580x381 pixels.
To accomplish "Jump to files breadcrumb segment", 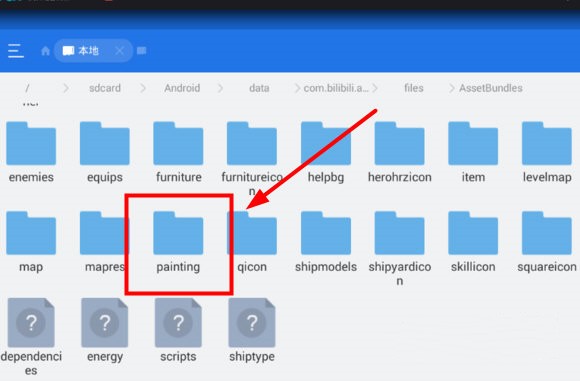I will (414, 88).
